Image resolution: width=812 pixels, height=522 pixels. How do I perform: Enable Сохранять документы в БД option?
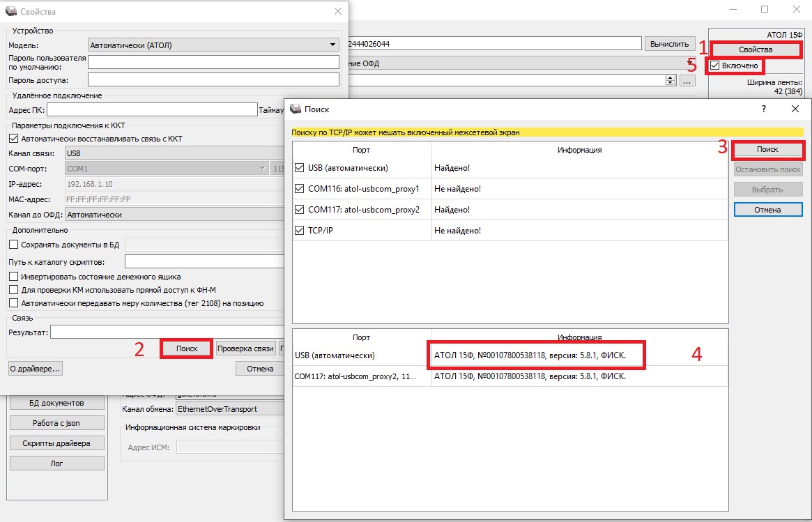tap(13, 245)
